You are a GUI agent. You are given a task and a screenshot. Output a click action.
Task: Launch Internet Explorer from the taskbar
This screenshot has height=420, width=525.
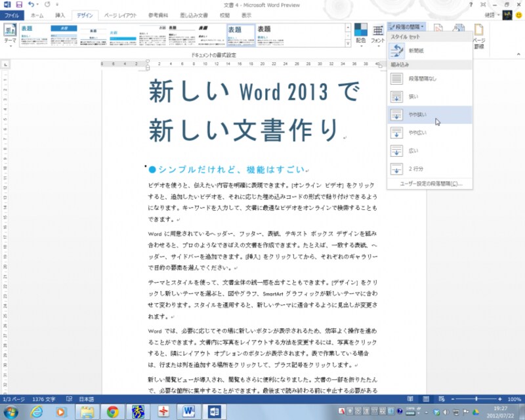[x=37, y=411]
